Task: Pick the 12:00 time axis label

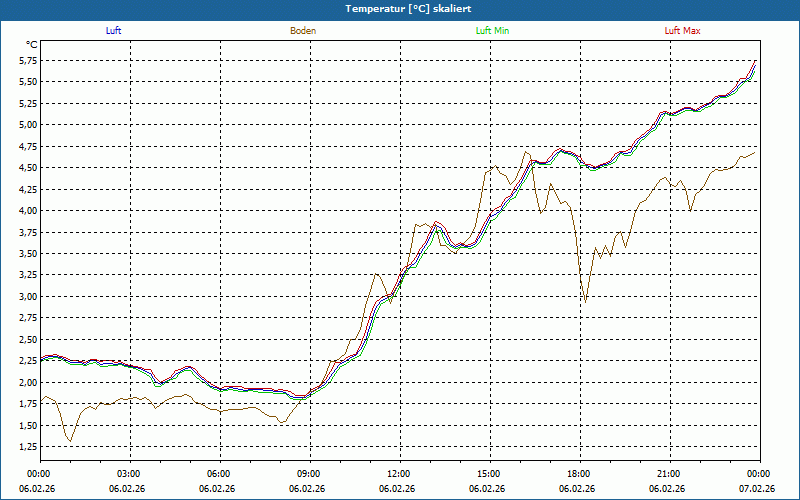Action: pos(398,473)
